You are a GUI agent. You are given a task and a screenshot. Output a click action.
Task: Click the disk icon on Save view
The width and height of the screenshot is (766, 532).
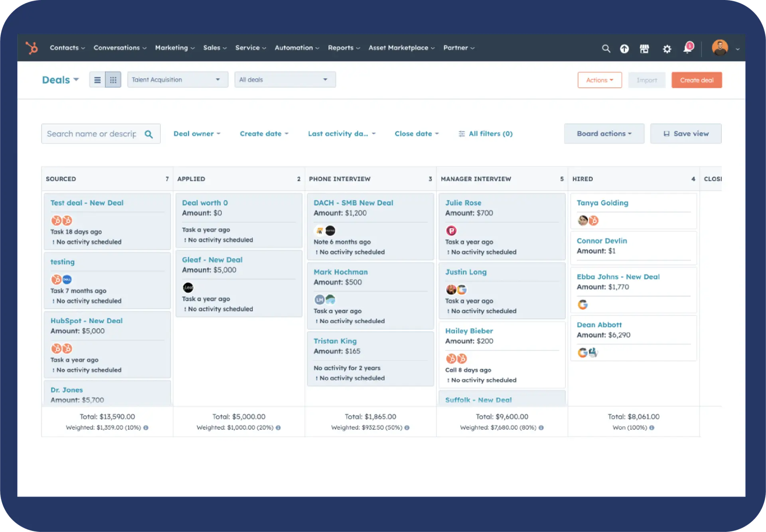click(x=666, y=133)
